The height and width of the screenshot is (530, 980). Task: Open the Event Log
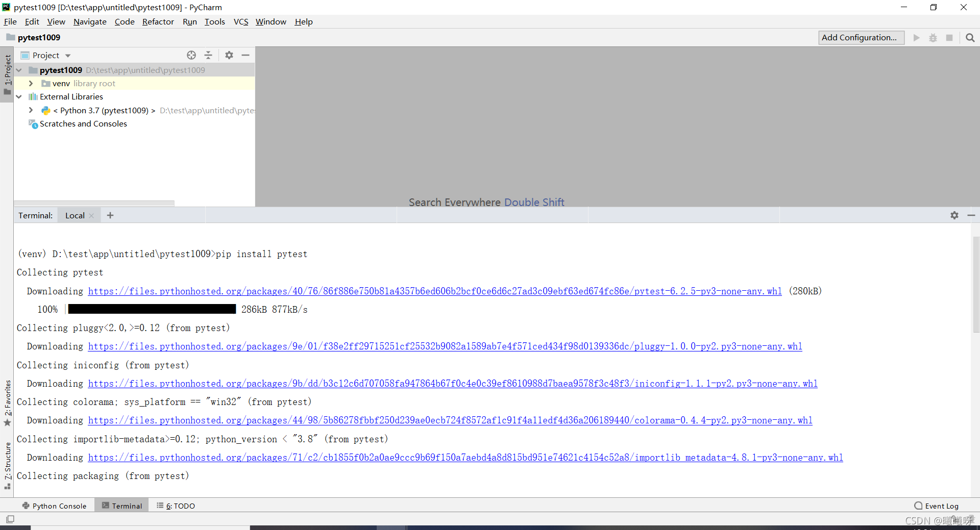[937, 506]
